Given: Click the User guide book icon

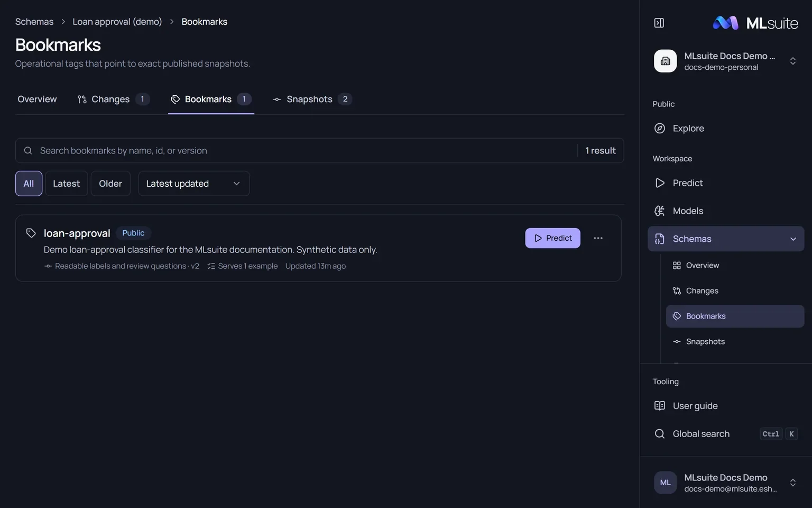Looking at the screenshot, I should (660, 406).
